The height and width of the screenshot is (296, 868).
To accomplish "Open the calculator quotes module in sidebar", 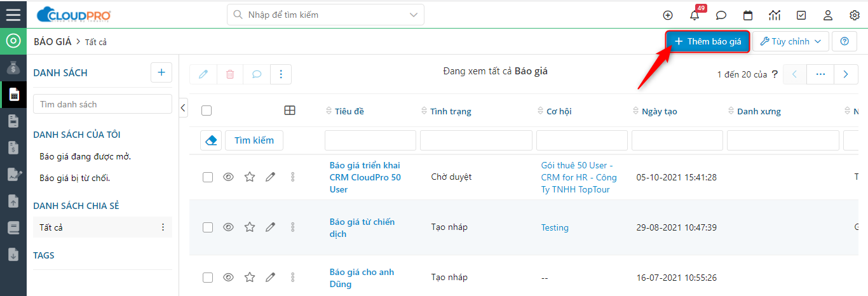I will coord(13,95).
